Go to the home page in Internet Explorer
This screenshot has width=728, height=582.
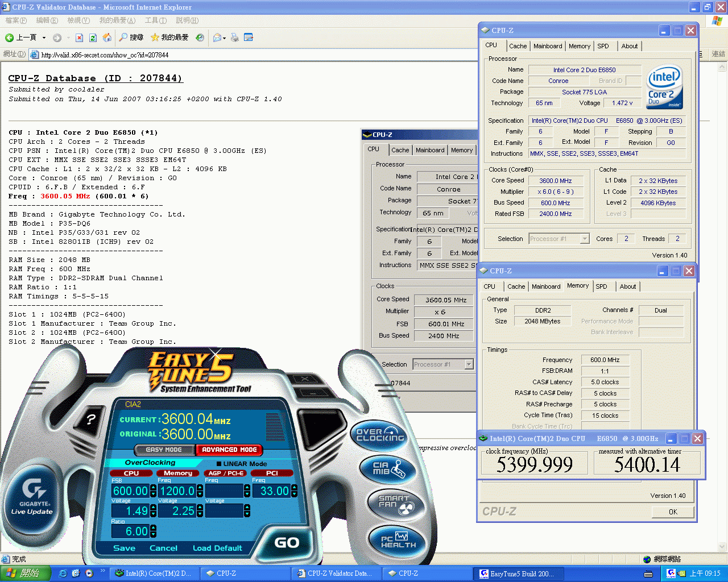[x=107, y=38]
